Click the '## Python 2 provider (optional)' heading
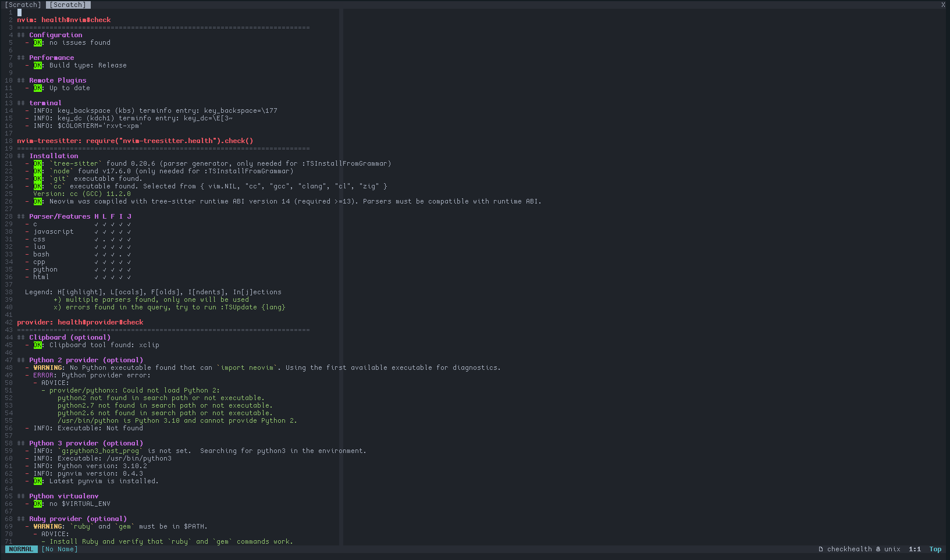 (80, 360)
